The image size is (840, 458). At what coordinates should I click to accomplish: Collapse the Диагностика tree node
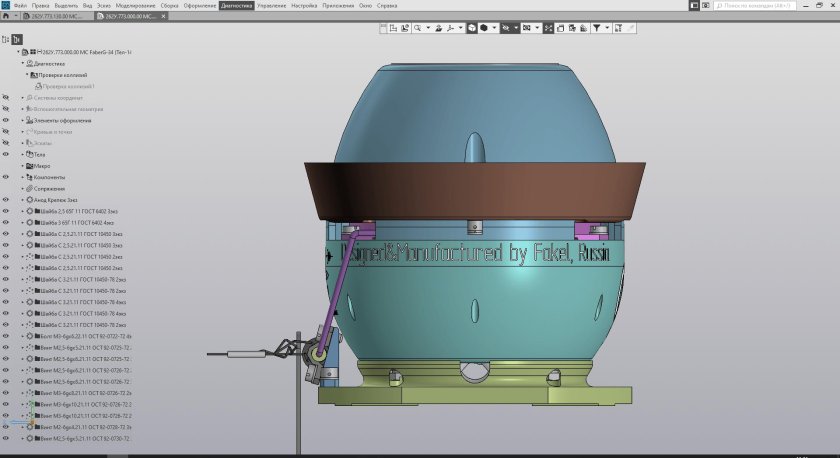point(22,63)
